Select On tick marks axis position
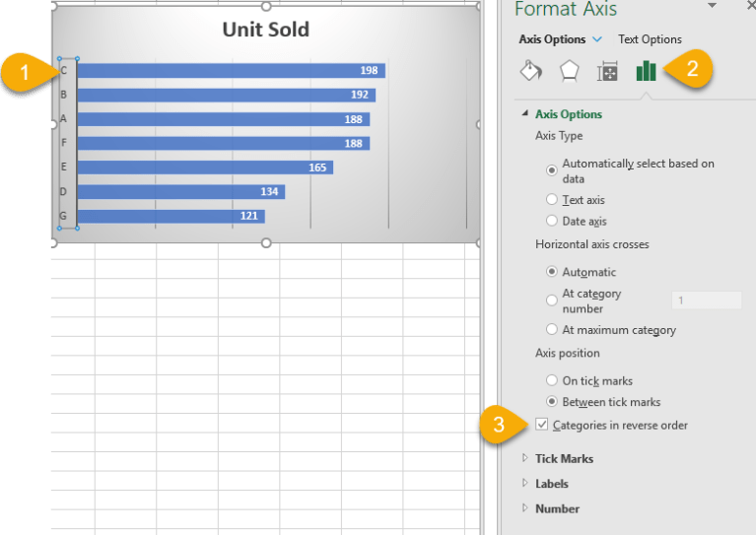756x535 pixels. pos(552,380)
